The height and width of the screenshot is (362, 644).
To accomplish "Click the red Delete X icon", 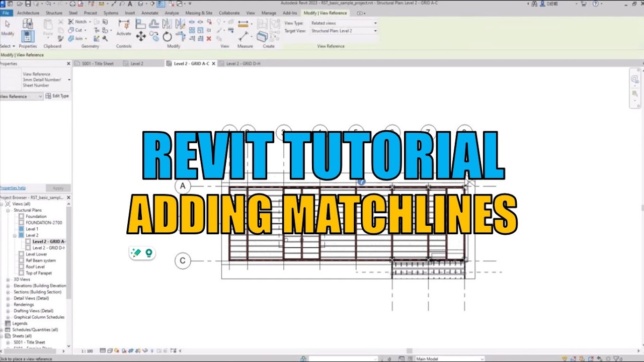I will [209, 39].
